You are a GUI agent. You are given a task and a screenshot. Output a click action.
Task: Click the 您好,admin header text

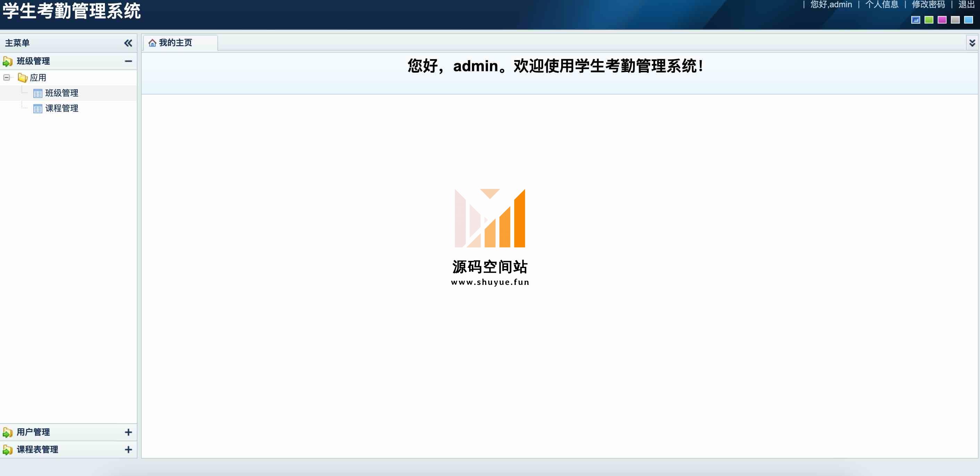[831, 5]
